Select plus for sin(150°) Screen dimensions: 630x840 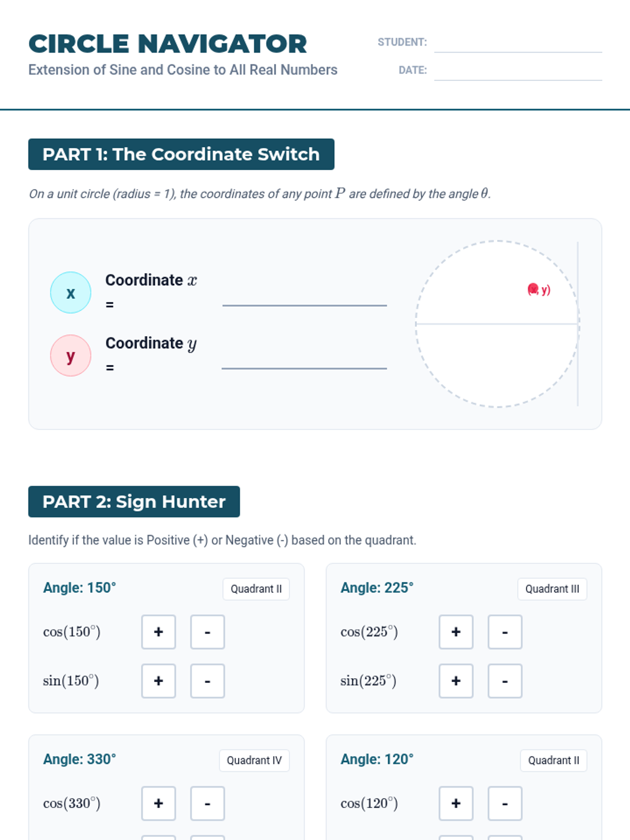[159, 681]
